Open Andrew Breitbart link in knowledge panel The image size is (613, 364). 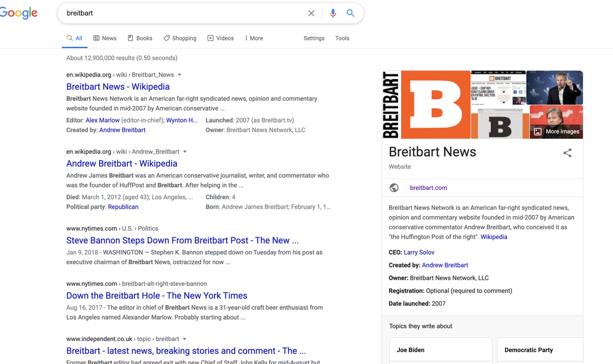pyautogui.click(x=445, y=265)
